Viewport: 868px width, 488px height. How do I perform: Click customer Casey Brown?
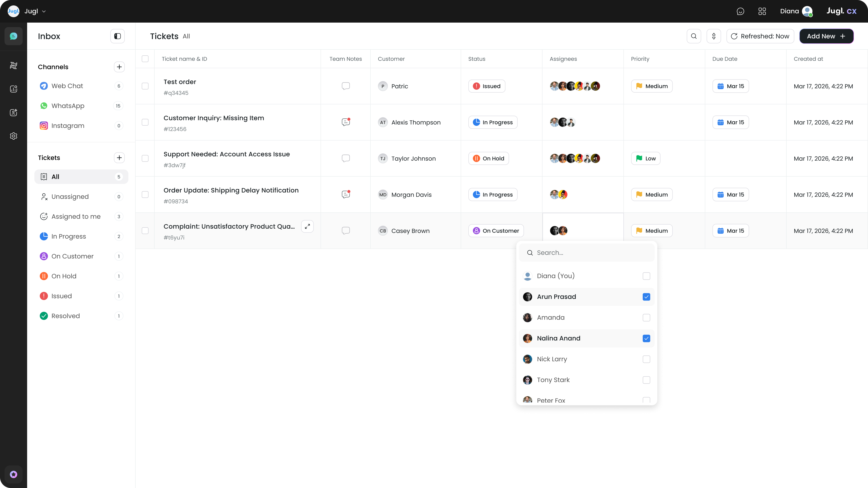pyautogui.click(x=404, y=231)
